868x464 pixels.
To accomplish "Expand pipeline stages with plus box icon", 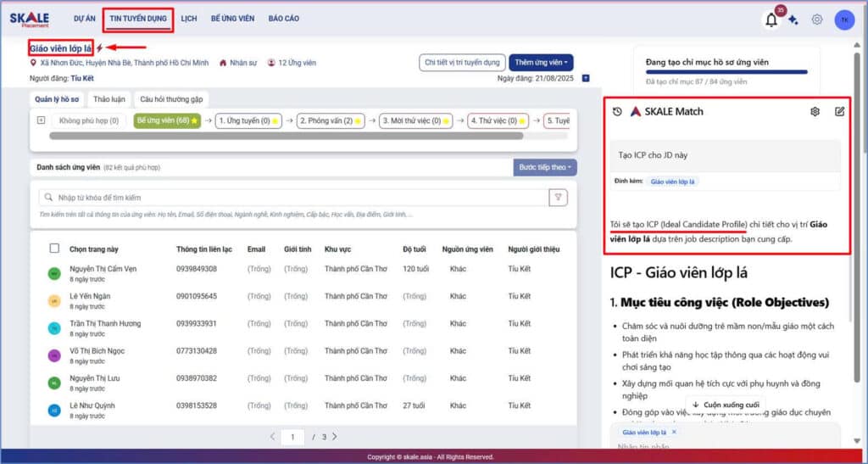I will tap(41, 120).
